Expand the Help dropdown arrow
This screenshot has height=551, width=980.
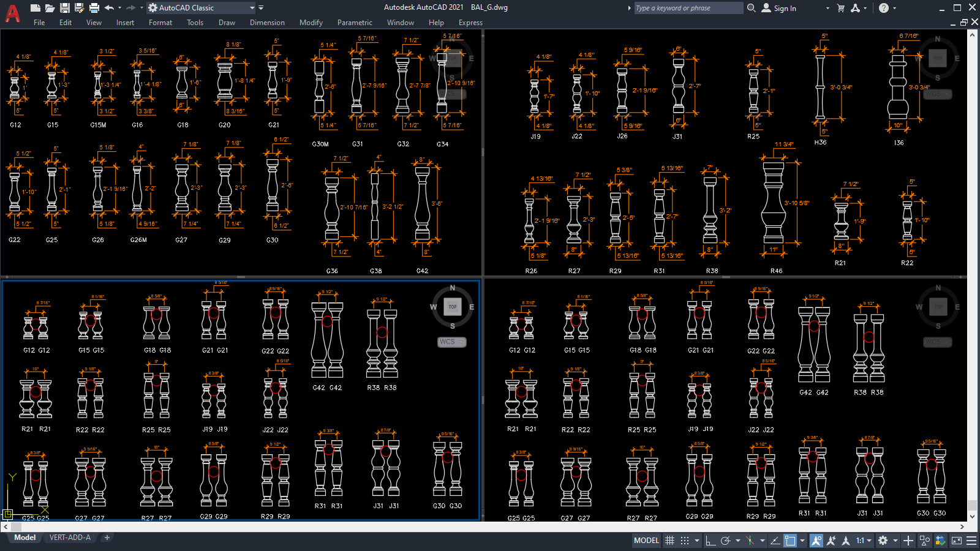pos(894,8)
